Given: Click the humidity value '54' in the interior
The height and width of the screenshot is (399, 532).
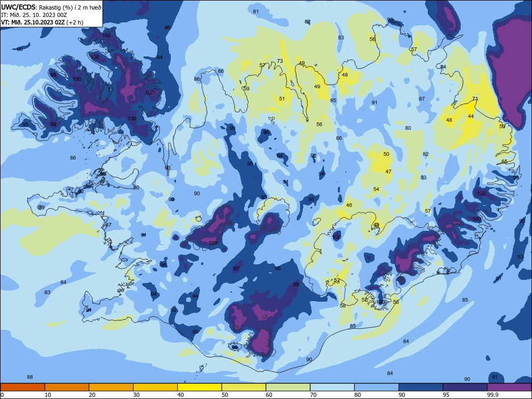Looking at the screenshot, I should point(376,189).
